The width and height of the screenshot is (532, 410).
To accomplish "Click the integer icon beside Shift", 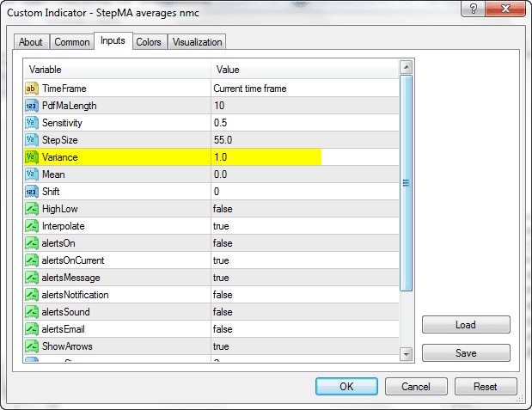I will tap(32, 192).
